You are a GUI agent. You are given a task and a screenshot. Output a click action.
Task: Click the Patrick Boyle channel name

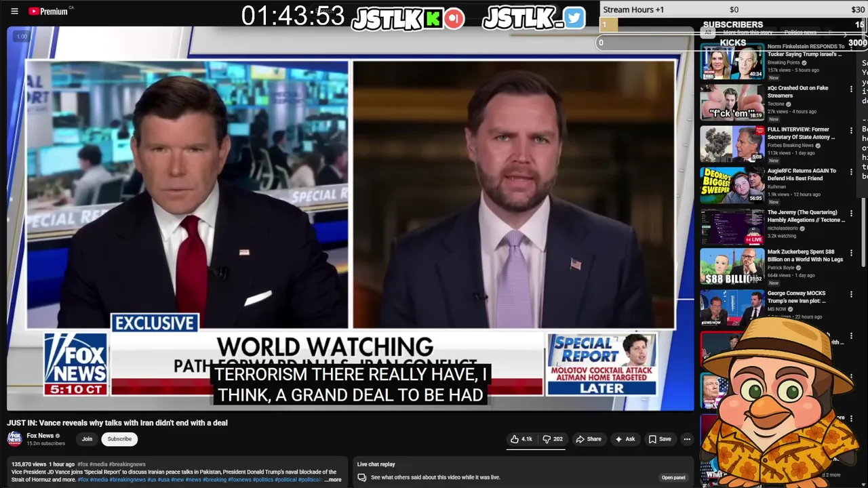781,268
